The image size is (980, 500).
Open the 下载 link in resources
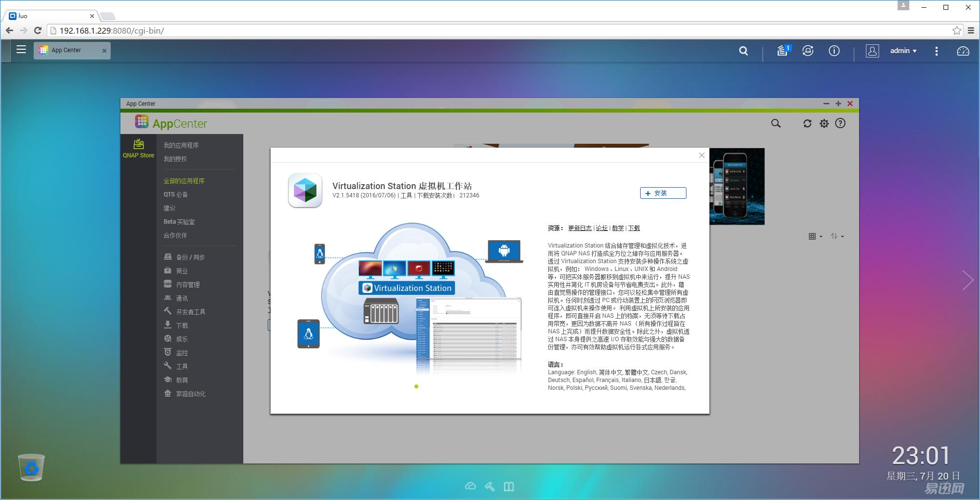(x=634, y=228)
